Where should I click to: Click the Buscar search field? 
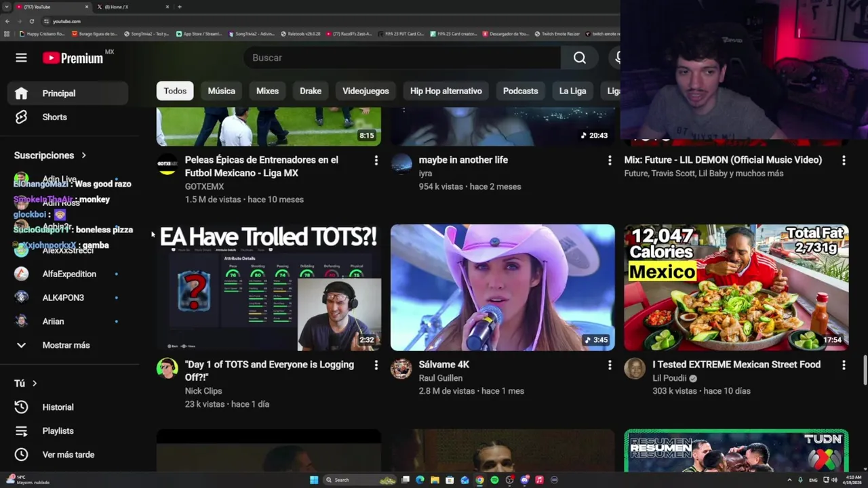[x=402, y=58]
